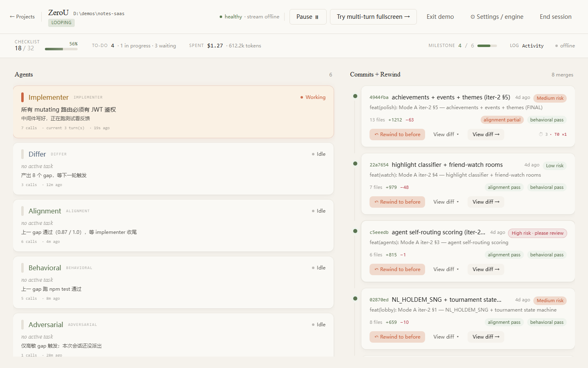Select the Adversarial agent card

click(x=174, y=335)
